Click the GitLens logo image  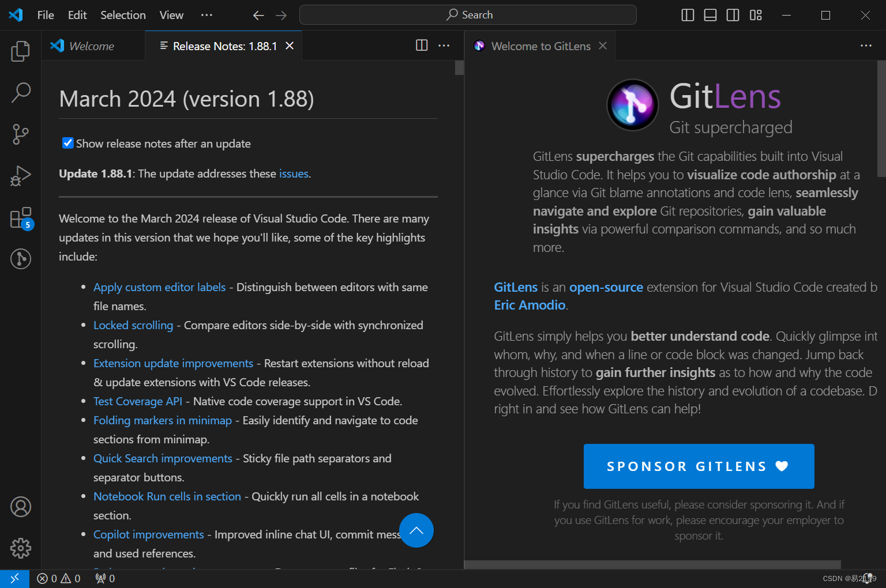click(x=632, y=104)
